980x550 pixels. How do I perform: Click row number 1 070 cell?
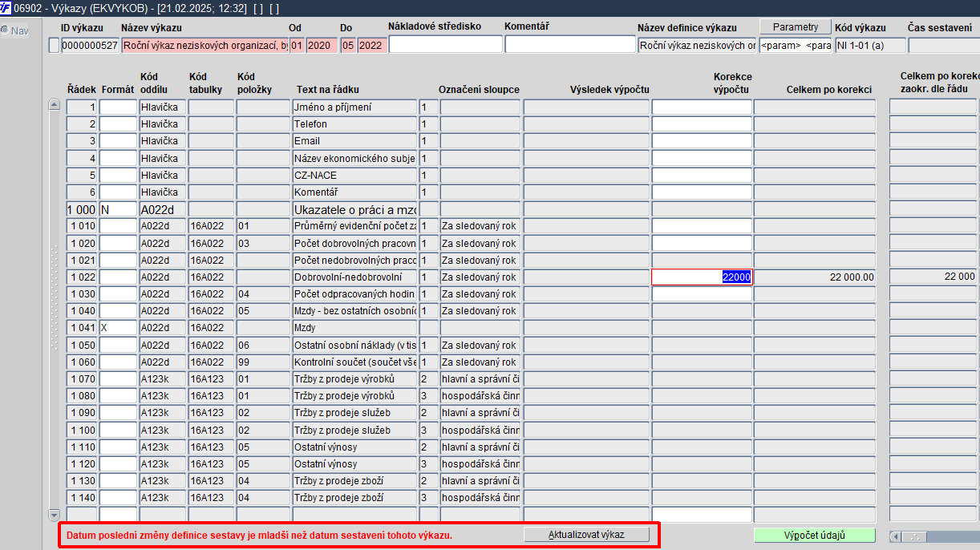click(x=82, y=378)
